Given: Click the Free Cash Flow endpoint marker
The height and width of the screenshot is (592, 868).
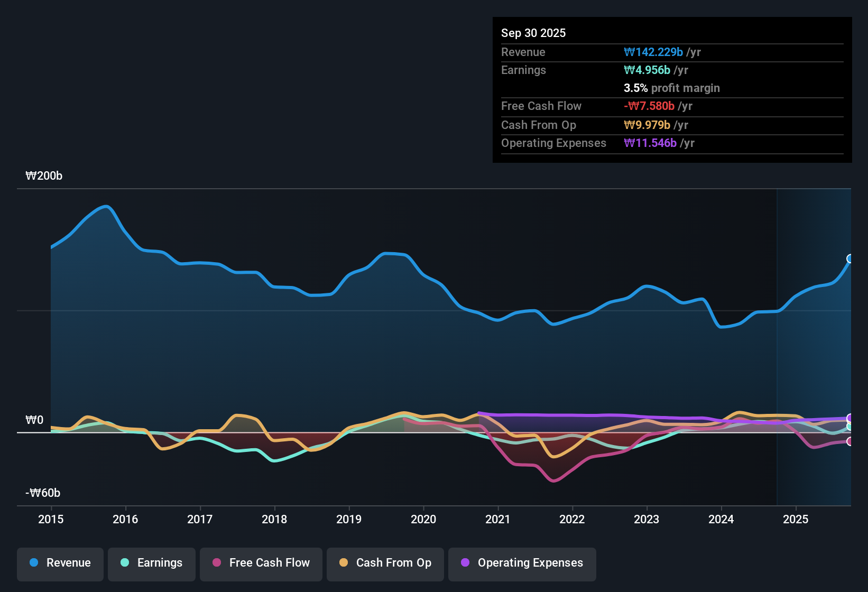Looking at the screenshot, I should coord(850,441).
